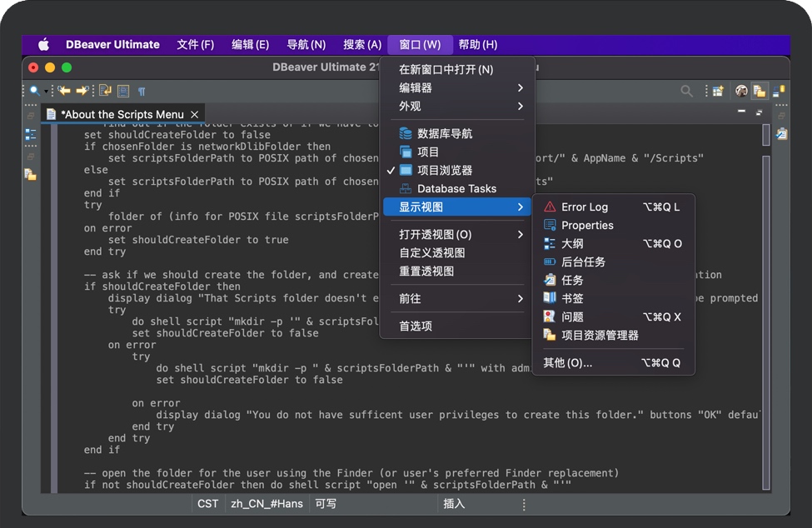Click the Tasks clipboard icon in right sidebar
The width and height of the screenshot is (812, 528).
781,133
